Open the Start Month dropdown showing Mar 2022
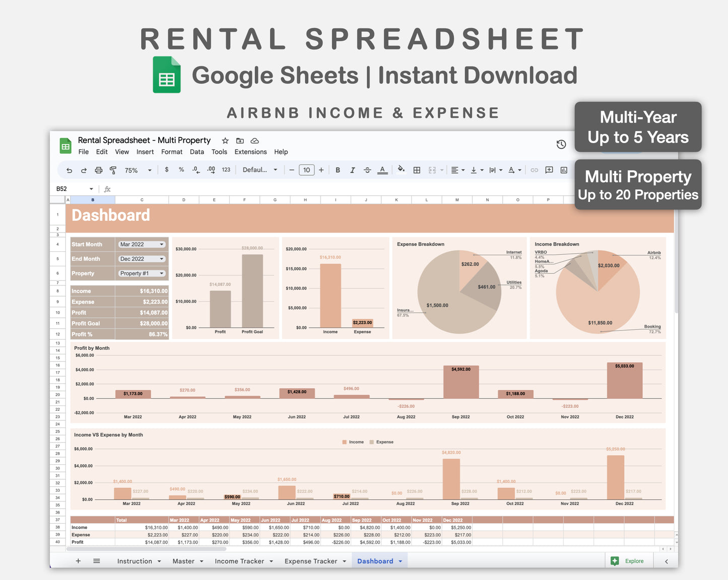This screenshot has height=580, width=728. (x=142, y=244)
